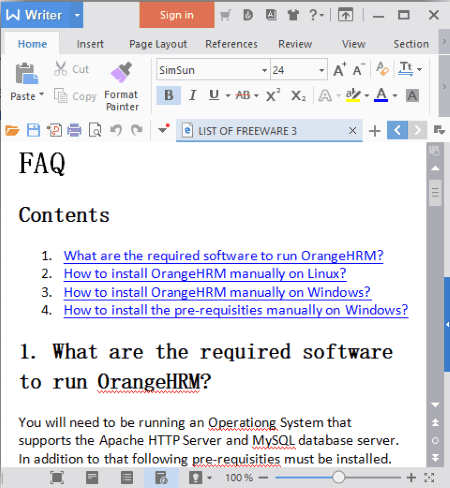Undo the last action
The width and height of the screenshot is (450, 488).
(116, 130)
